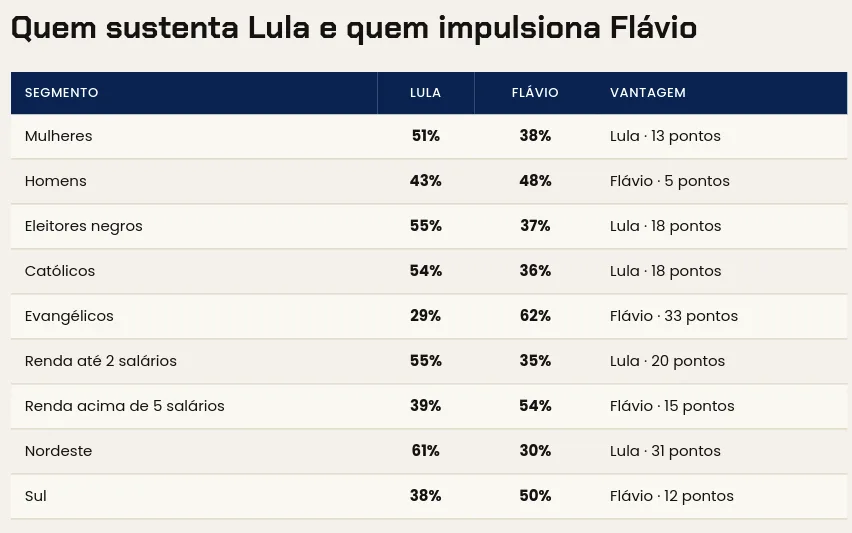Click the 'Lula · 31 pontos' advantage cell

point(665,451)
